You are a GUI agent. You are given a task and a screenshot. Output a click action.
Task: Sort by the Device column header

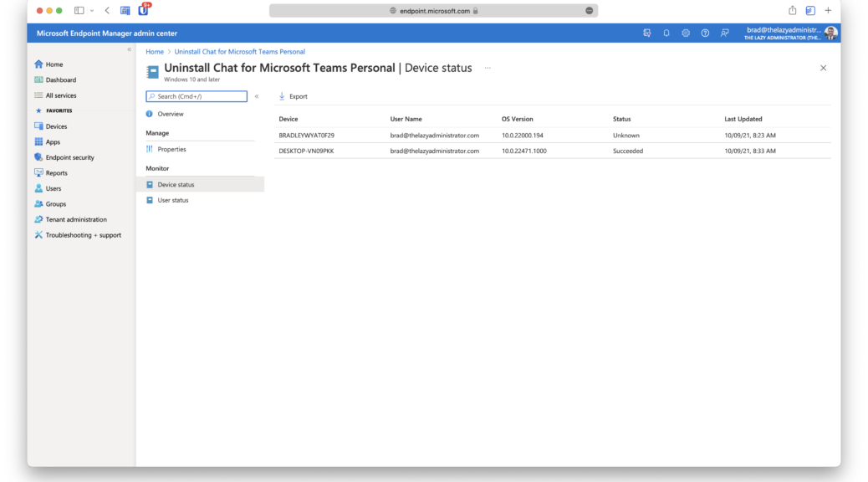288,119
